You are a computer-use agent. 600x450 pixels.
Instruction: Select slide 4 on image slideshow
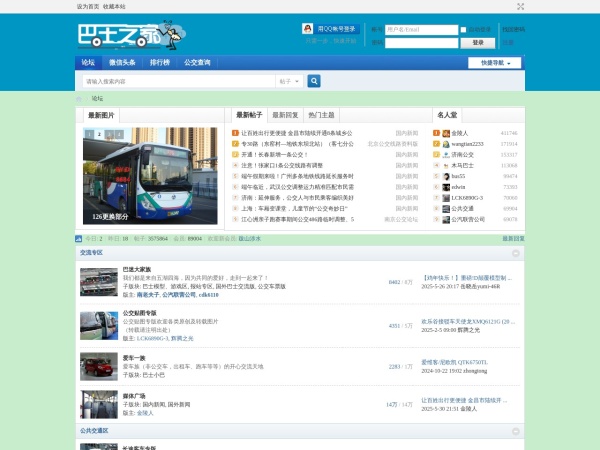[119, 134]
